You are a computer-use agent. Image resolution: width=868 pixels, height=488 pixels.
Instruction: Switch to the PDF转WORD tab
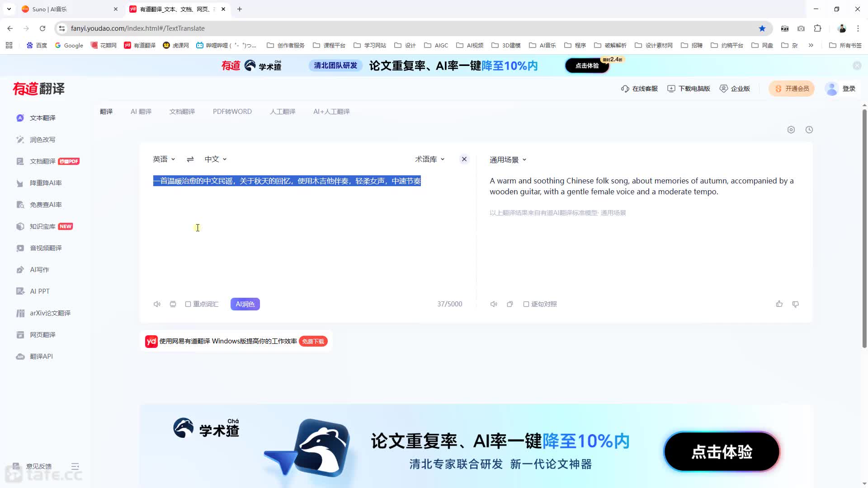point(232,112)
